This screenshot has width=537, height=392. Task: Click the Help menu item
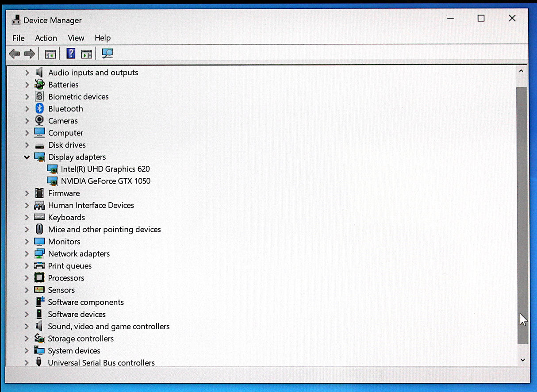(103, 38)
